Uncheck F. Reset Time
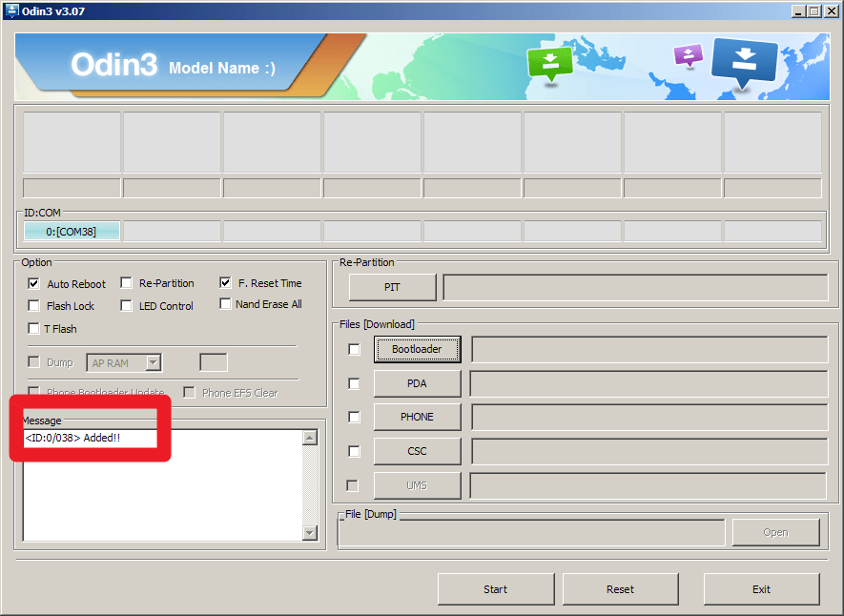This screenshot has width=844, height=616. tap(225, 282)
